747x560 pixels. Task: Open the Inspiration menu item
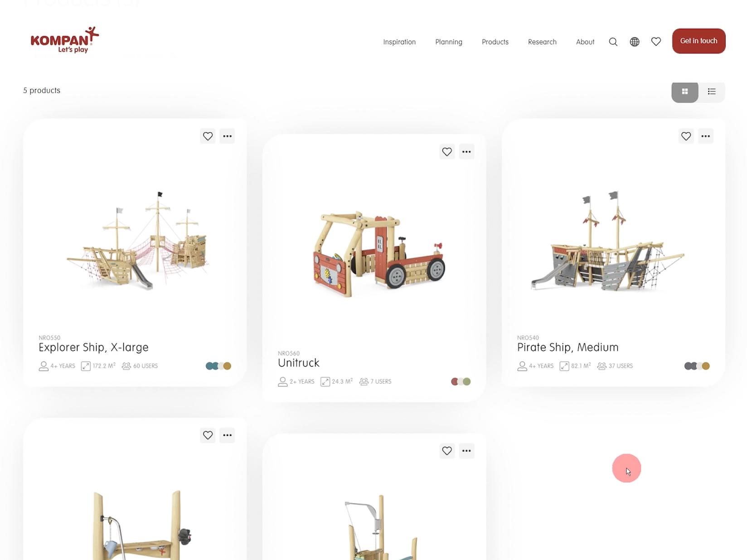(x=399, y=42)
